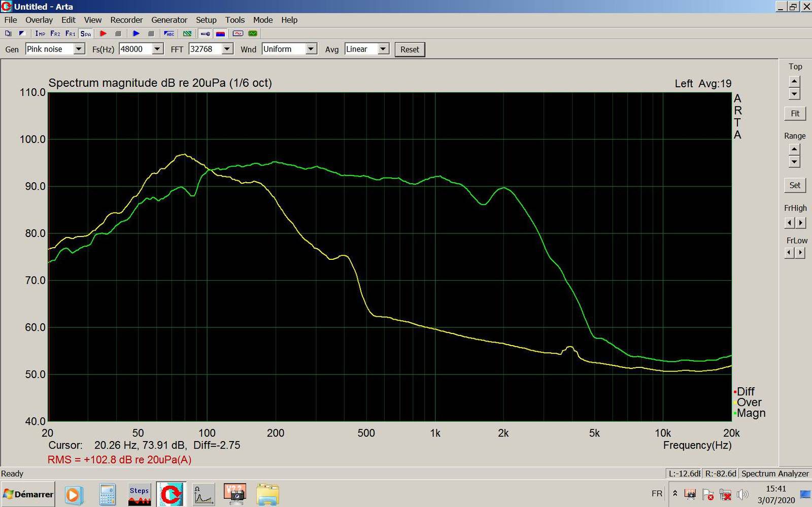
Task: Expand the Gen Pink noise dropdown
Action: point(79,49)
